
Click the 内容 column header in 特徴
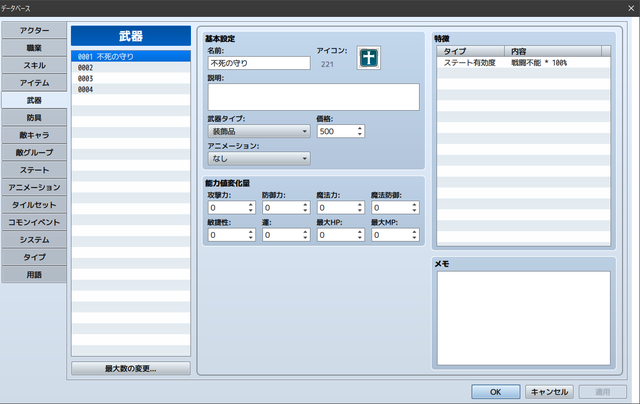click(553, 51)
